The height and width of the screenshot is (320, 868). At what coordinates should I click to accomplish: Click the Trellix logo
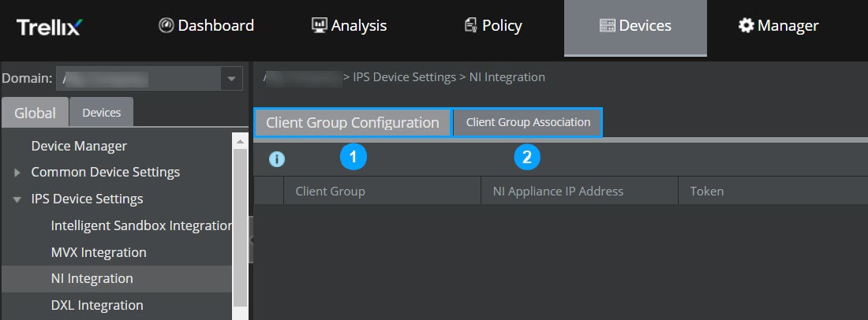49,27
